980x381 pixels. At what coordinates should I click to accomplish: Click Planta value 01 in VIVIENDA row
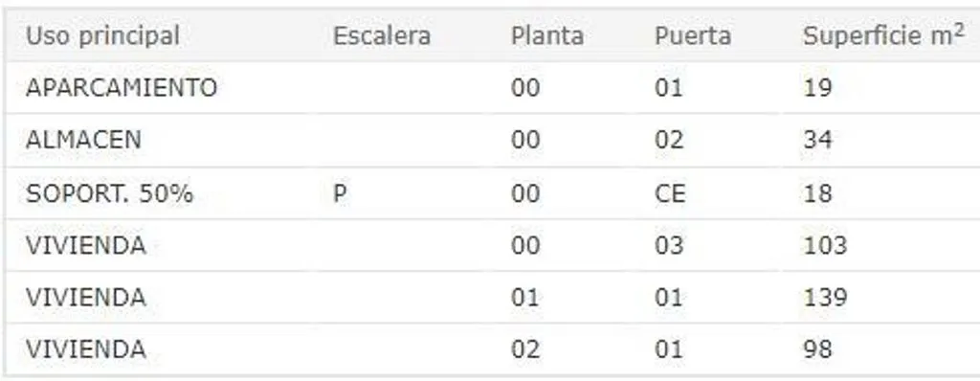tap(525, 297)
